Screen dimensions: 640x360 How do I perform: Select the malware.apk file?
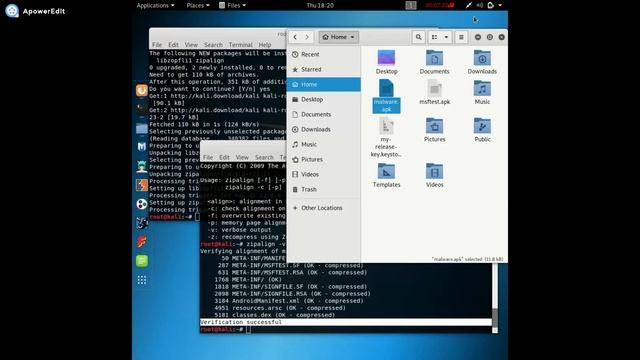[x=386, y=96]
